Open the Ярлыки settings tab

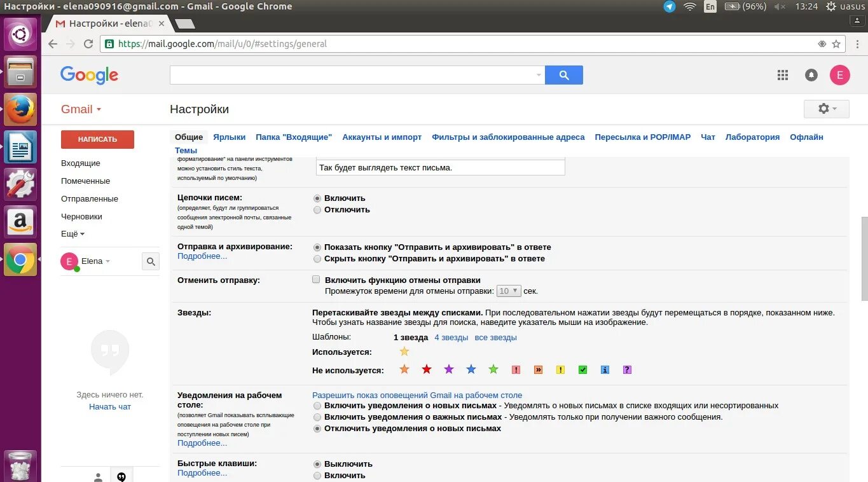pos(230,137)
